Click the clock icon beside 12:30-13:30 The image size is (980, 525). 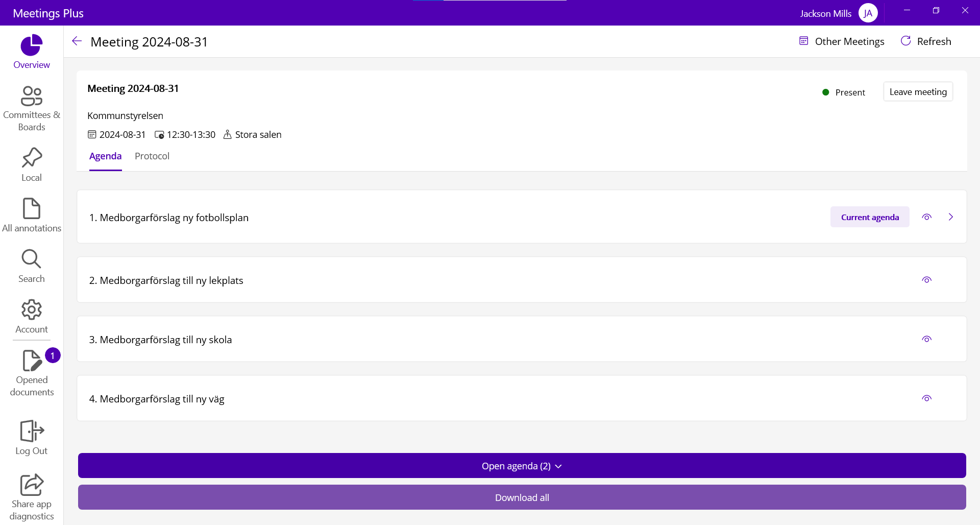click(159, 135)
